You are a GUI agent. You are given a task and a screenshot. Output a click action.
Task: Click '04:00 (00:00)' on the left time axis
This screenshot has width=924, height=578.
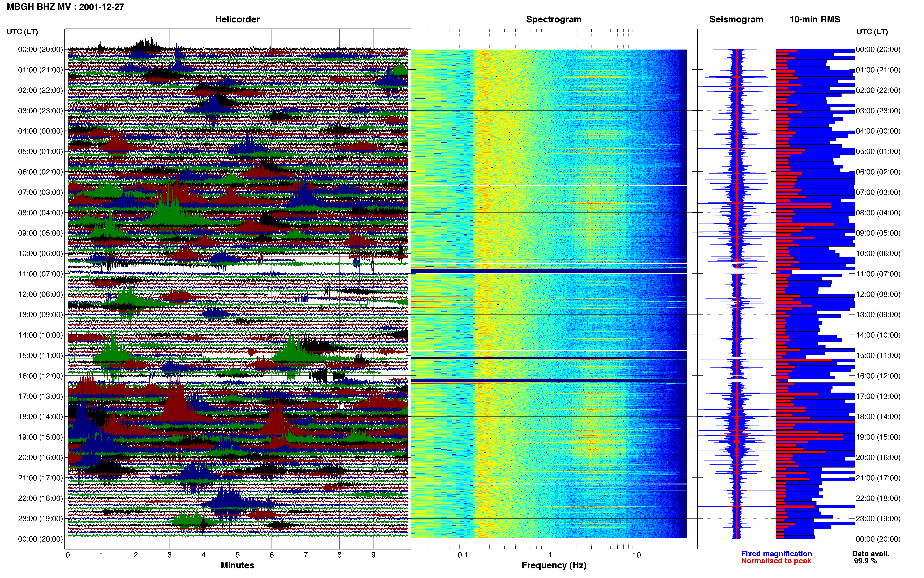[40, 131]
